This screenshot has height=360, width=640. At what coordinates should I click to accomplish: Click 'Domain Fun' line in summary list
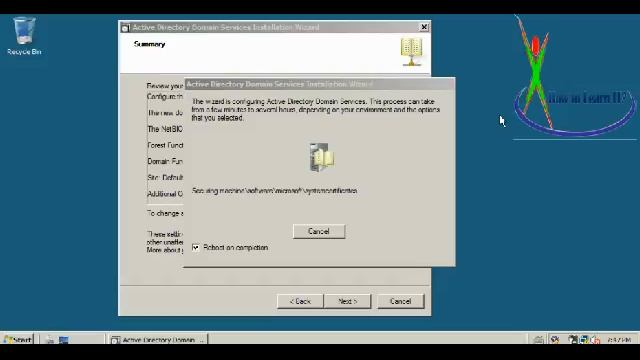pos(165,161)
